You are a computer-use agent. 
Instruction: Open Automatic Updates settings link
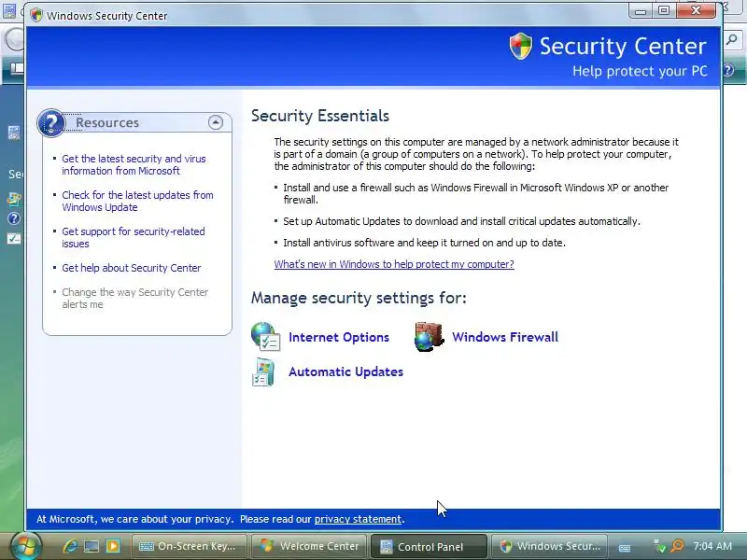[345, 371]
